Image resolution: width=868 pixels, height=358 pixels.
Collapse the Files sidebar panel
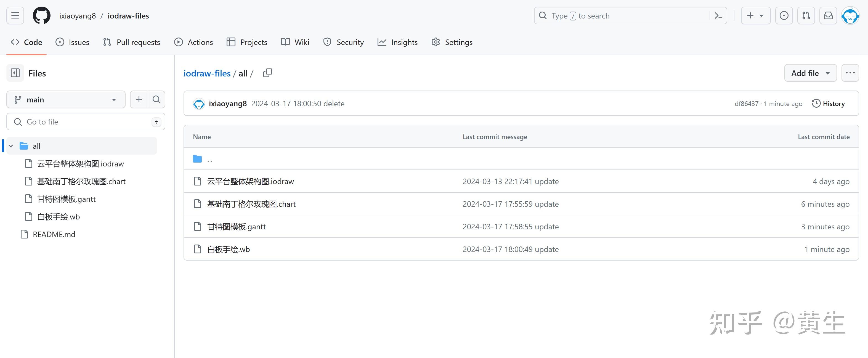pyautogui.click(x=15, y=73)
